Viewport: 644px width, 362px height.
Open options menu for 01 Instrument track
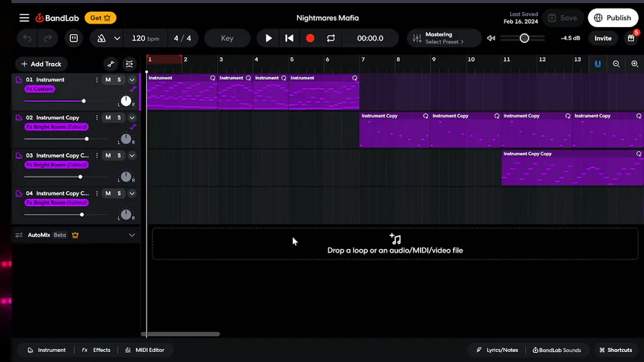(x=97, y=79)
